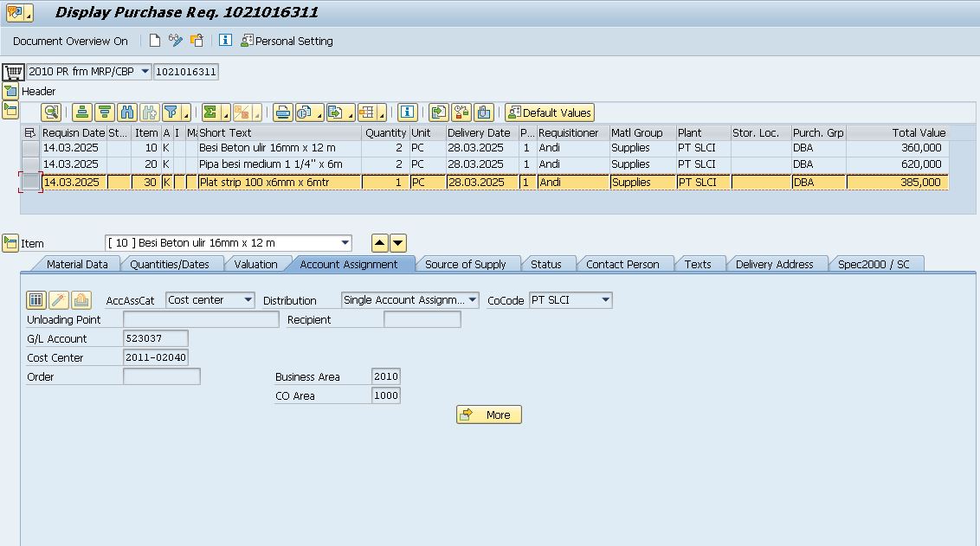The width and height of the screenshot is (980, 546).
Task: Open the layout options dropdown arrow
Action: click(382, 115)
